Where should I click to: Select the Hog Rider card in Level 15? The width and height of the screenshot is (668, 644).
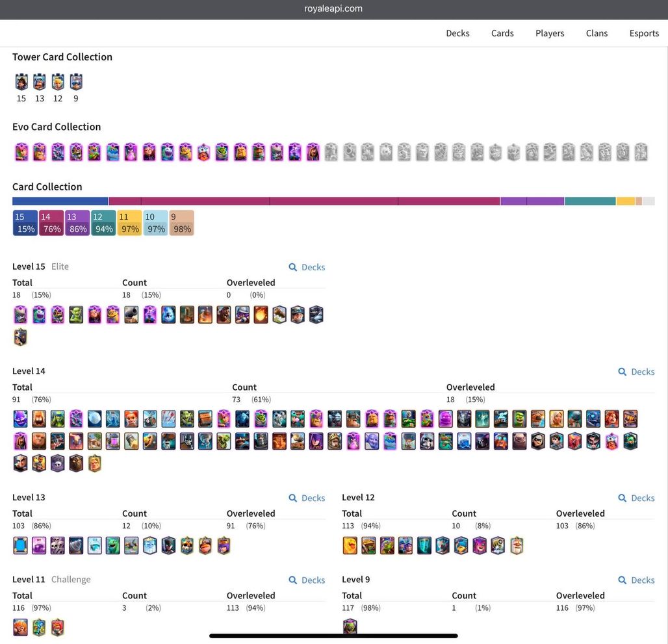[x=224, y=315]
